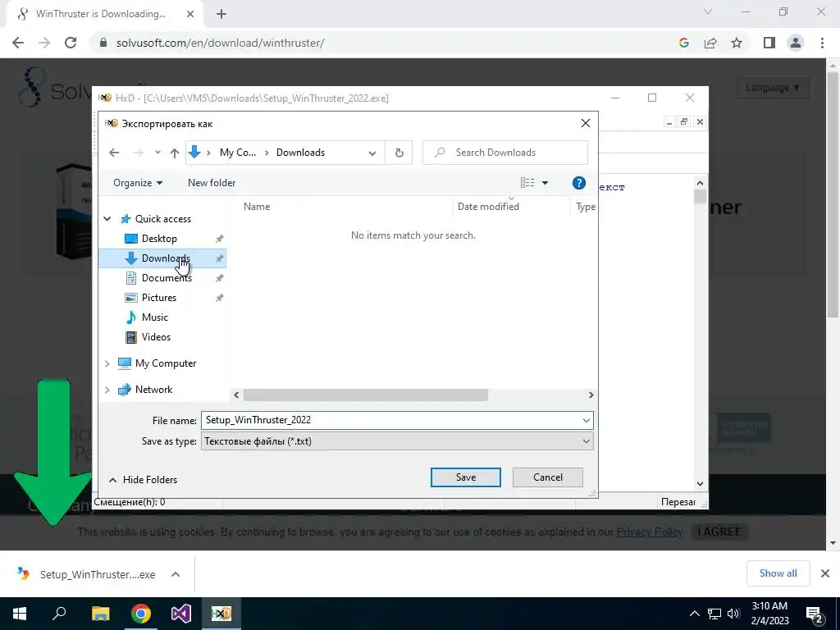The image size is (840, 630).
Task: Go back in Chrome browser
Action: 18,43
